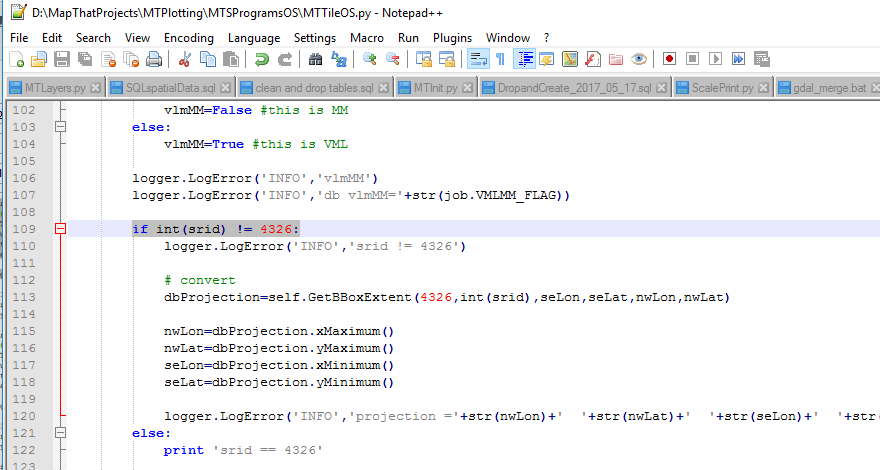Viewport: 880px width, 470px height.
Task: Open the Run menu
Action: pyautogui.click(x=408, y=38)
